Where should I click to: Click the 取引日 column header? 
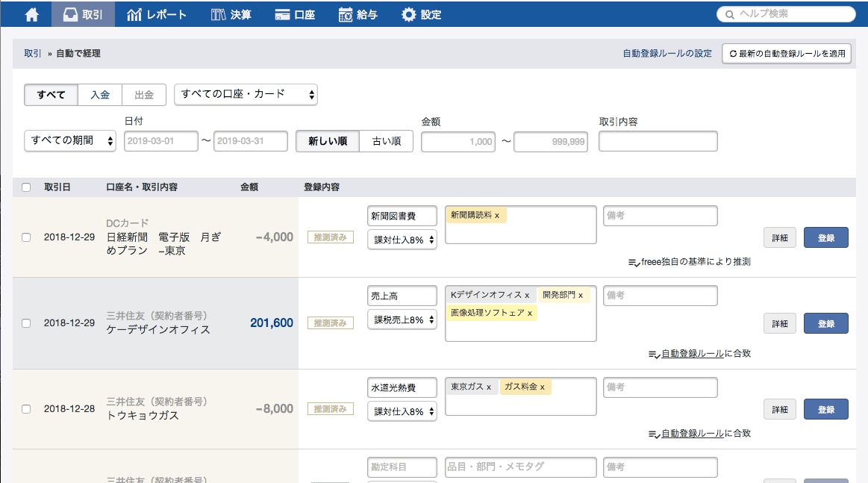[57, 187]
